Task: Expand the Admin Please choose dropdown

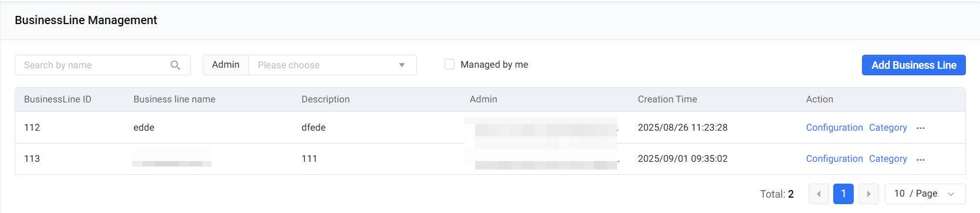Action: coord(332,65)
